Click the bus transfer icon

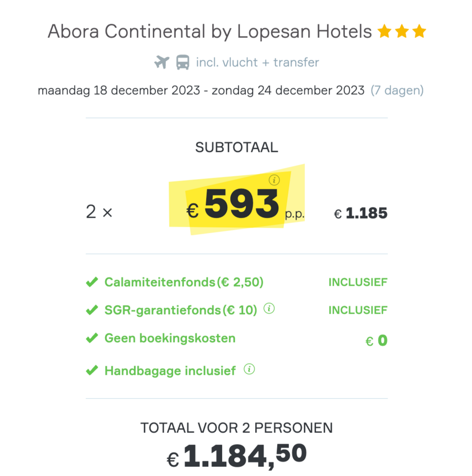183,62
